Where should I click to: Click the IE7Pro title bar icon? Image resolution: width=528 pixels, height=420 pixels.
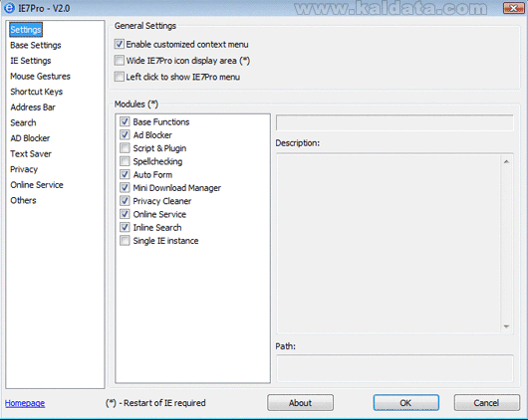9,8
